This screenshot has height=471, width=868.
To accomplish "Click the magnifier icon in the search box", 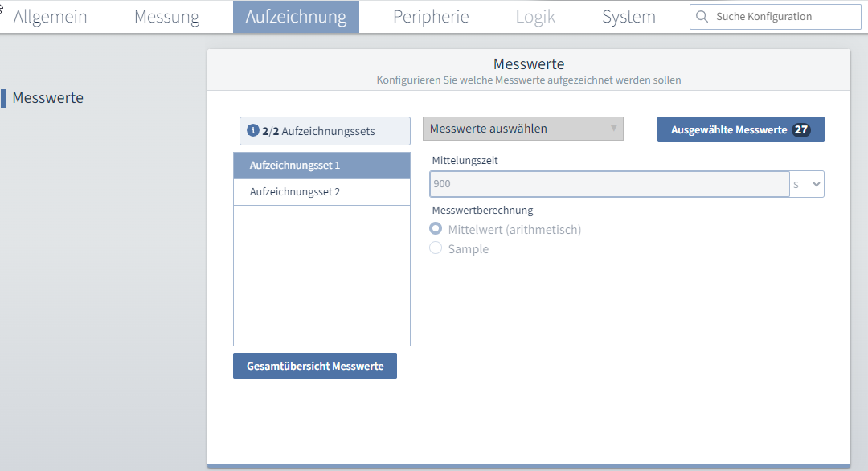I will (702, 16).
